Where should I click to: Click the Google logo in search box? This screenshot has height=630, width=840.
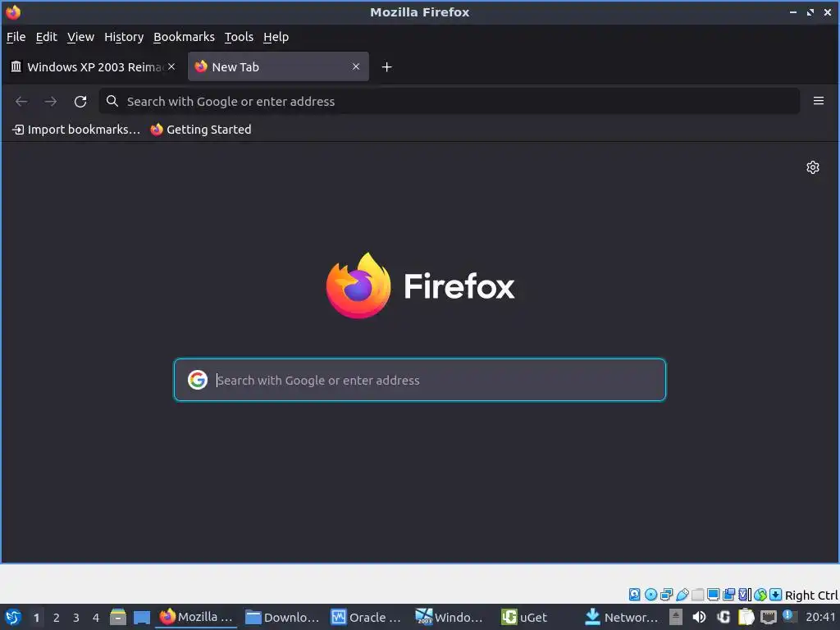coord(197,380)
